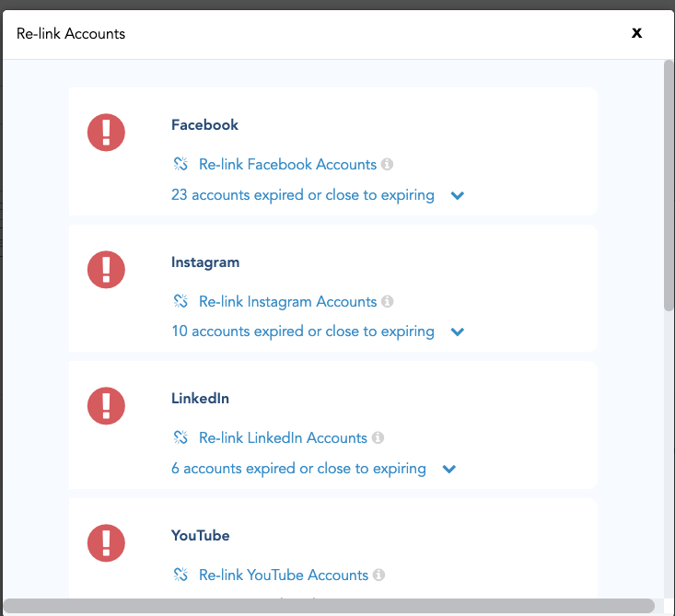This screenshot has height=616, width=675.
Task: Click the broken-link icon beside Re-link Facebook Accounts
Action: [x=180, y=165]
